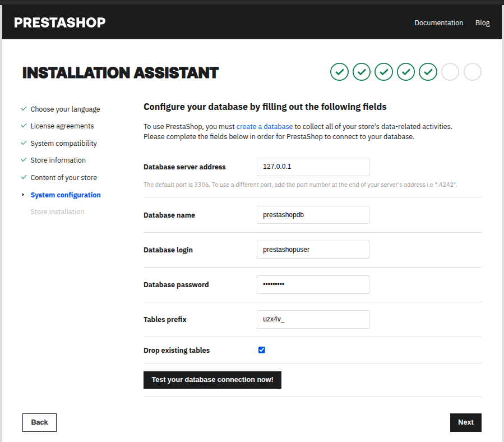Click the checkmark beside Choose your language
The width and height of the screenshot is (504, 442).
[24, 109]
